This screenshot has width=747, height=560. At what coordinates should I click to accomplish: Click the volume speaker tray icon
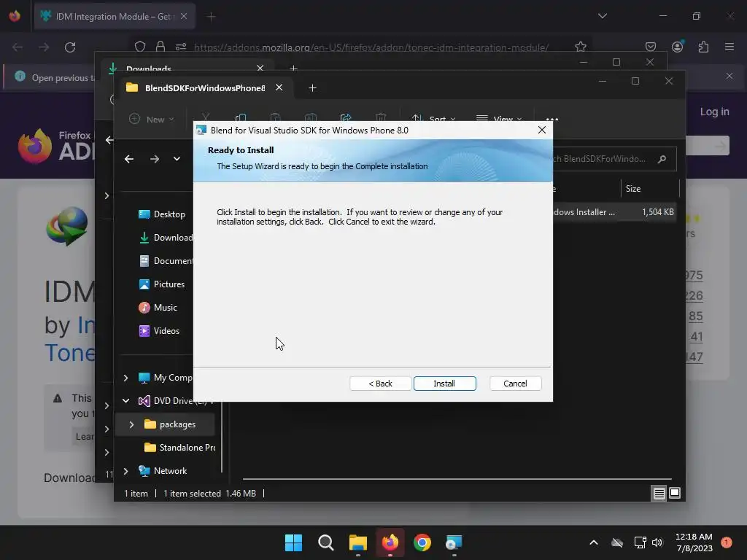[657, 542]
